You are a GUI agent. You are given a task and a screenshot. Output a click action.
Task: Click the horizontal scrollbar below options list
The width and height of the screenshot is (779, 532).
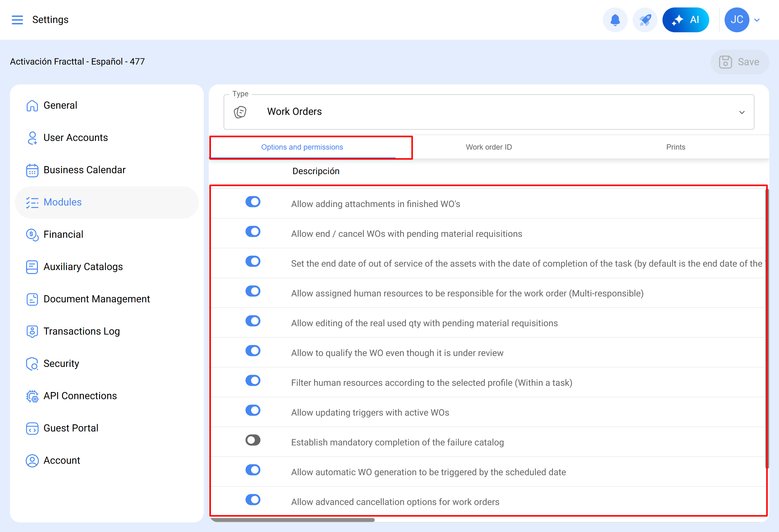click(292, 520)
